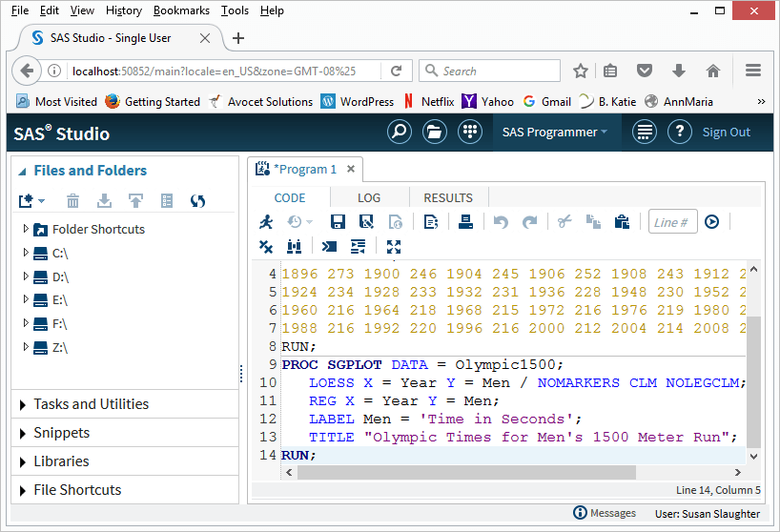The height and width of the screenshot is (532, 780).
Task: Open a new browser tab with plus
Action: (x=238, y=38)
